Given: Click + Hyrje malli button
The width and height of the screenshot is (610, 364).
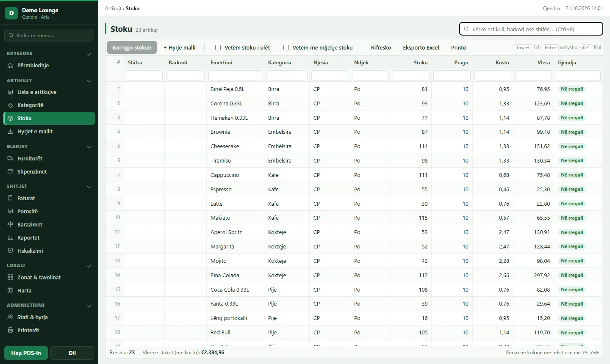Looking at the screenshot, I should [x=180, y=47].
